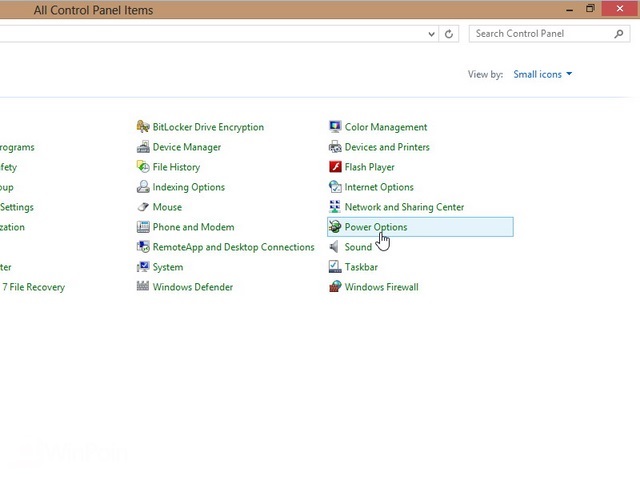Click the Device Manager icon
Viewport: 640px width, 480px height.
[x=143, y=147]
